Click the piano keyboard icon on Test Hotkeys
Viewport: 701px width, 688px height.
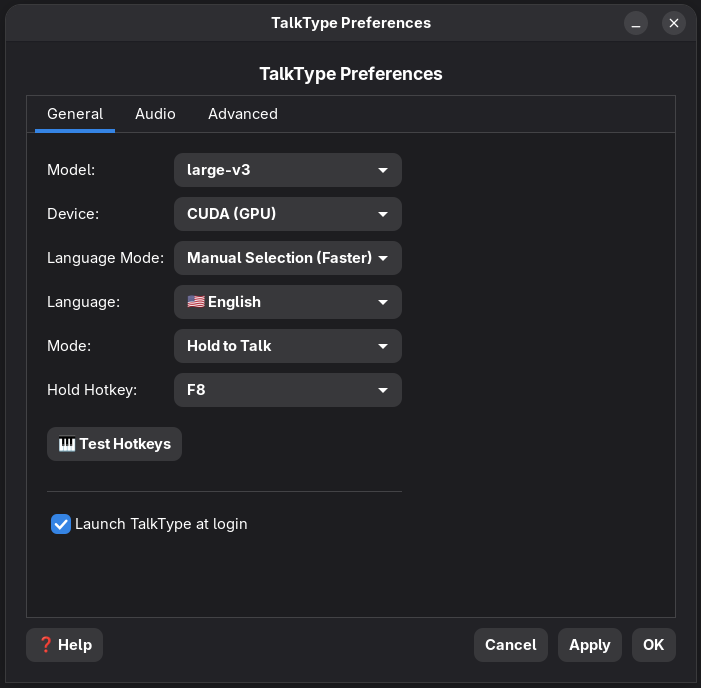click(x=67, y=444)
